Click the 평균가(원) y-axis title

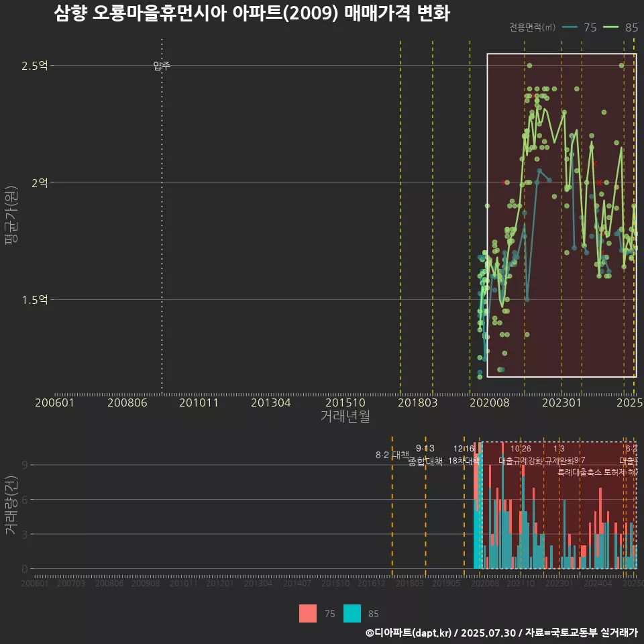click(x=11, y=215)
